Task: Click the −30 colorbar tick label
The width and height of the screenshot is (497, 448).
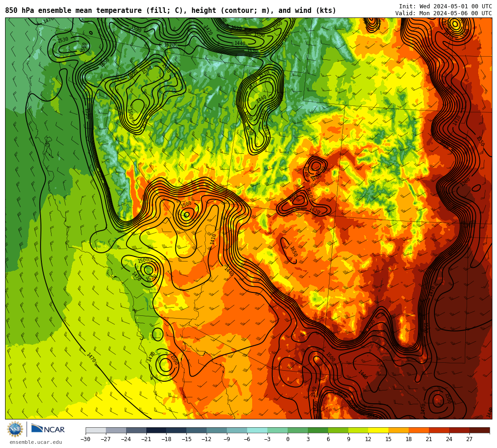Action: coord(86,439)
